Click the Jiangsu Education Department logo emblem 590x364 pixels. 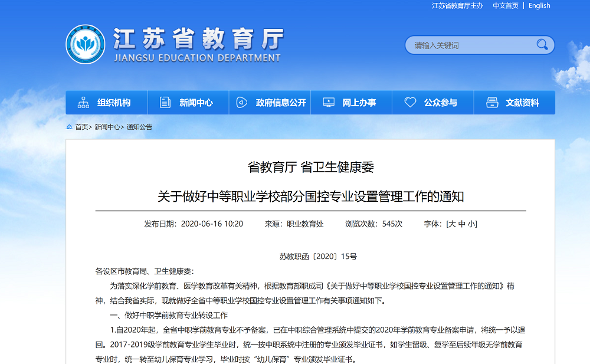coord(86,44)
